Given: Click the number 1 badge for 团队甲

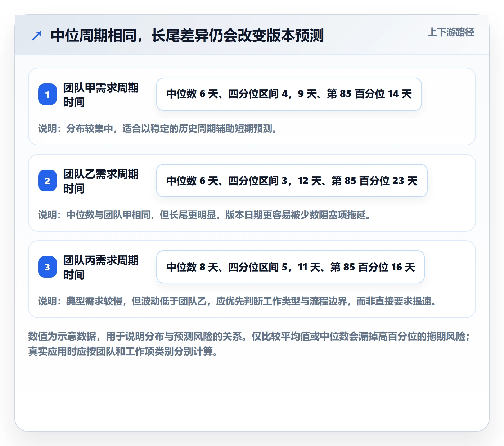Looking at the screenshot, I should [48, 94].
